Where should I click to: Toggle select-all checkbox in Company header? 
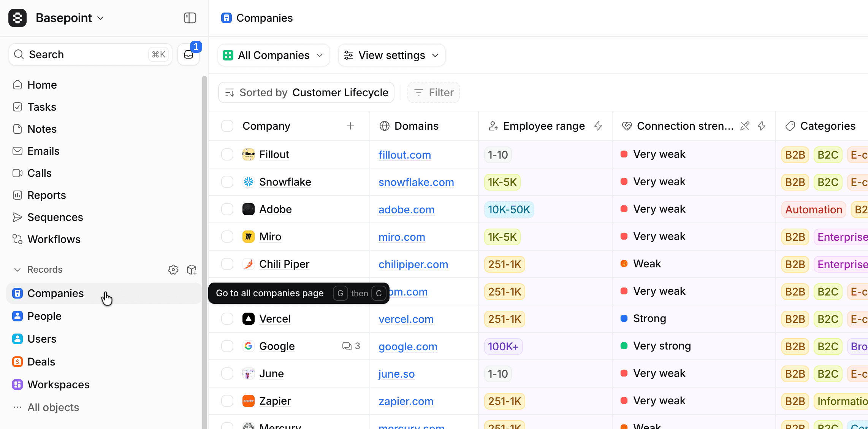coord(227,126)
